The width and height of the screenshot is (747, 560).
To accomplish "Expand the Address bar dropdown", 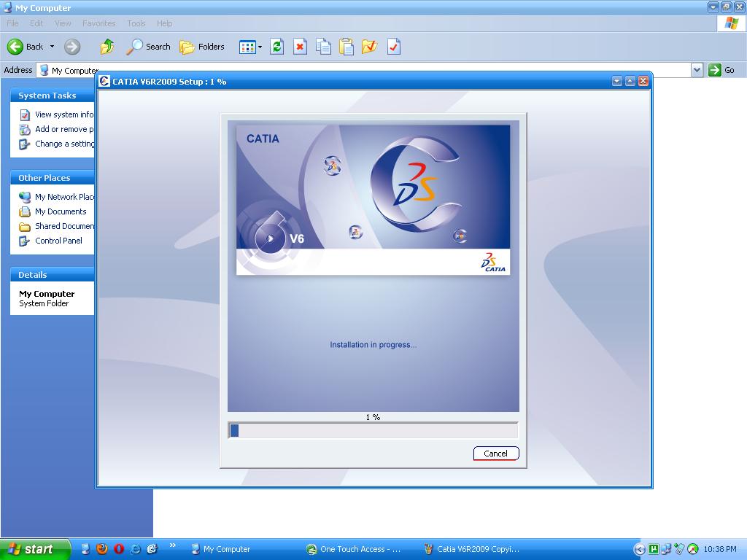I will coord(697,70).
